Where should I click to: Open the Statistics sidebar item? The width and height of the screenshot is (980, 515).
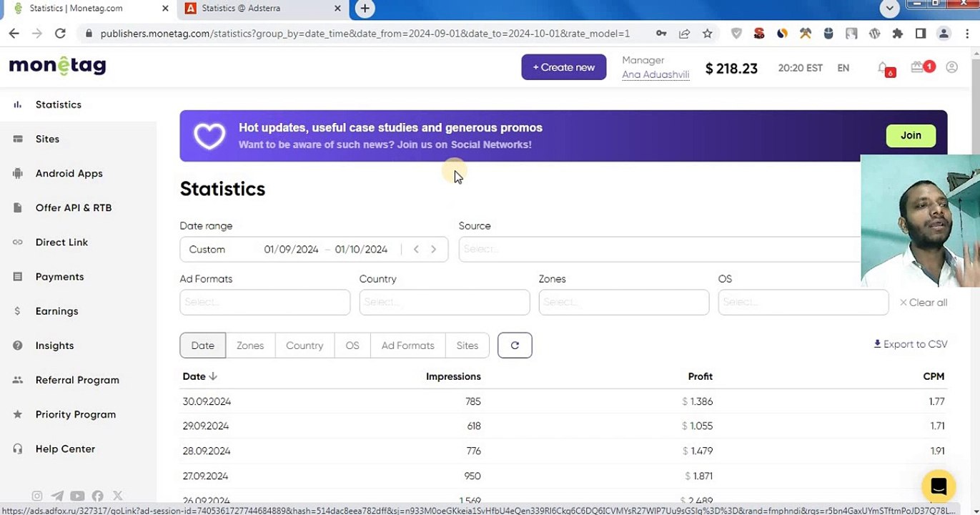58,104
